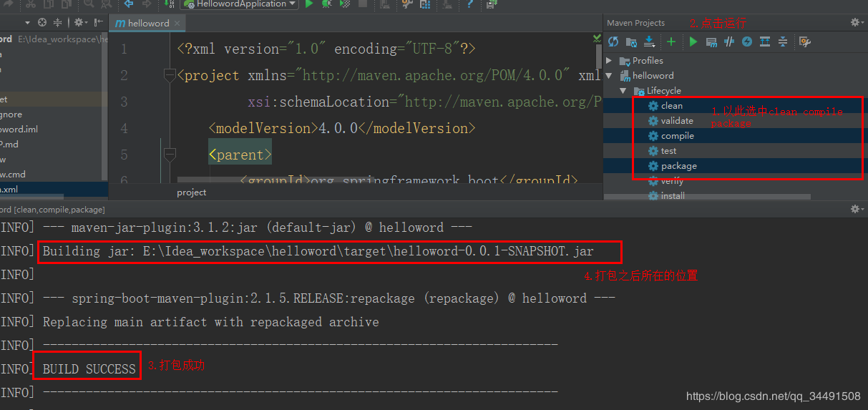Select the Lifecycle folder item
This screenshot has width=868, height=410.
658,91
